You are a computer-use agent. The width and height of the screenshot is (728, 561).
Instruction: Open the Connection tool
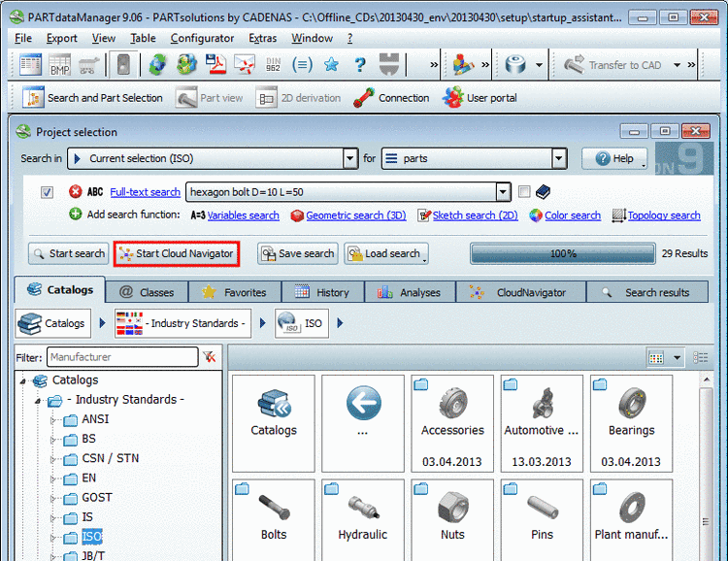391,98
